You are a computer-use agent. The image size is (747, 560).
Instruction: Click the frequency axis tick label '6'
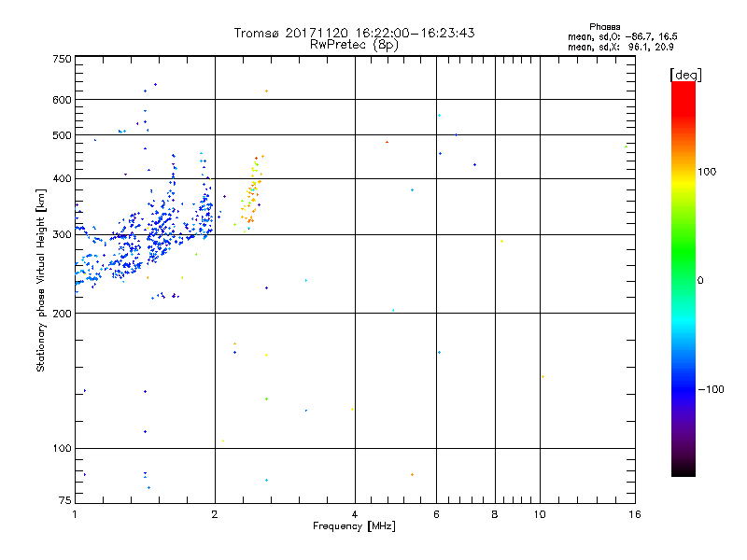coord(436,514)
